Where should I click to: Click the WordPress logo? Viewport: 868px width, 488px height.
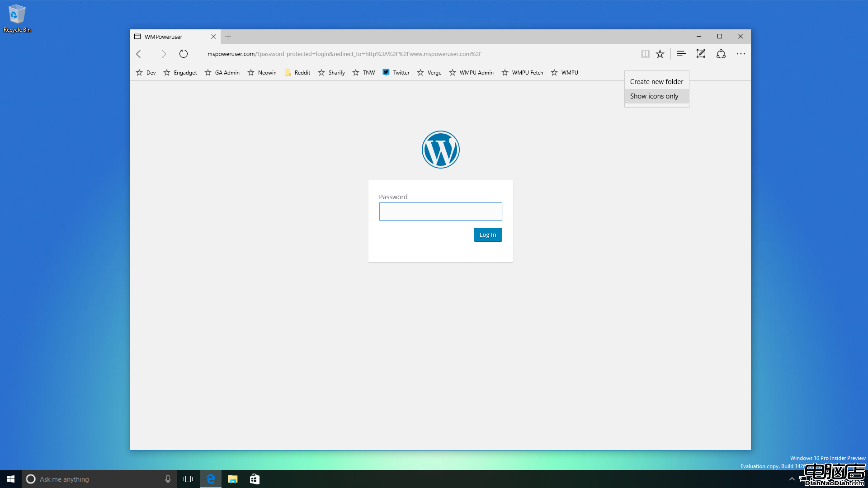pyautogui.click(x=440, y=150)
